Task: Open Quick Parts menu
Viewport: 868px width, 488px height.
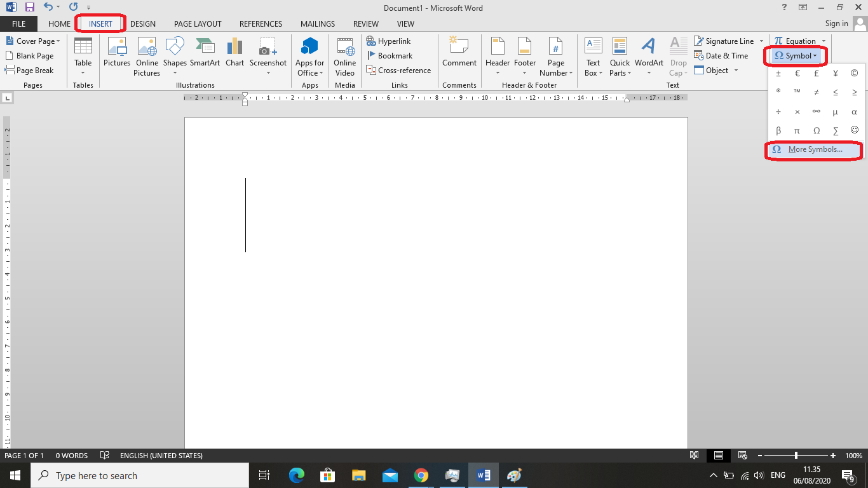Action: [x=620, y=57]
